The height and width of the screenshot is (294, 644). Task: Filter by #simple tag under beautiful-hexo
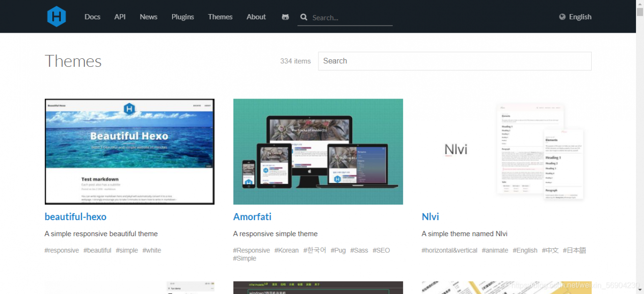(x=127, y=250)
